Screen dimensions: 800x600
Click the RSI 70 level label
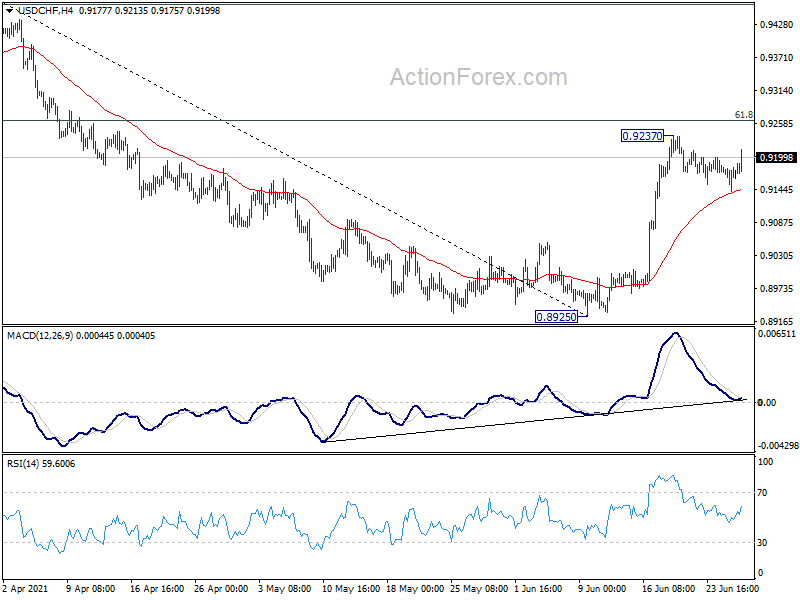762,493
